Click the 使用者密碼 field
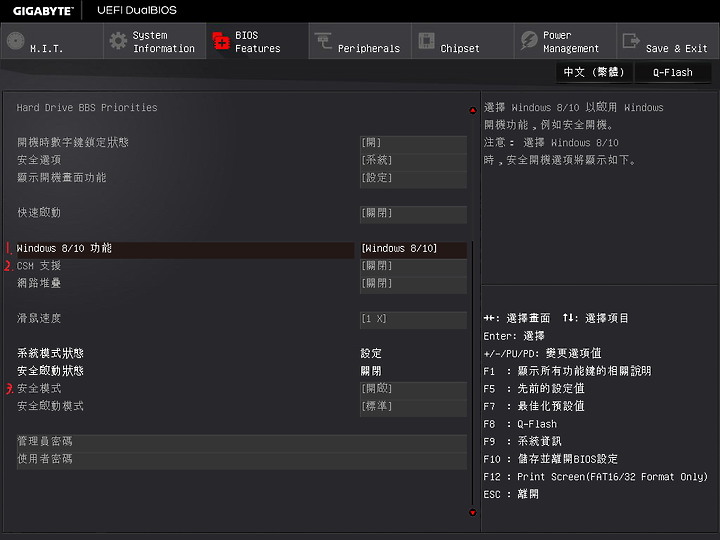720x540 pixels. (x=242, y=460)
